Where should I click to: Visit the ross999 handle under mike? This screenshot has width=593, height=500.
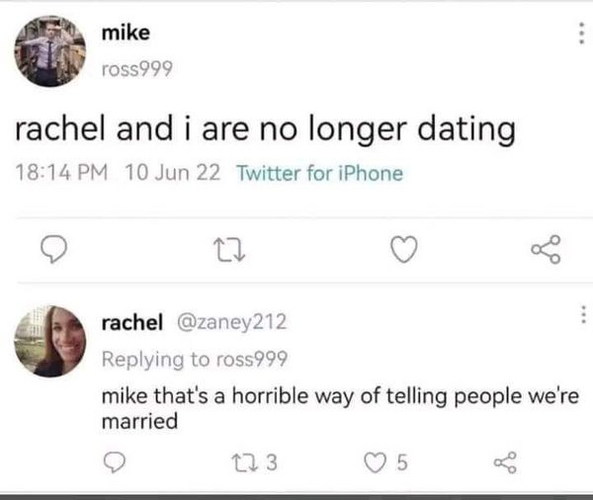tap(137, 69)
